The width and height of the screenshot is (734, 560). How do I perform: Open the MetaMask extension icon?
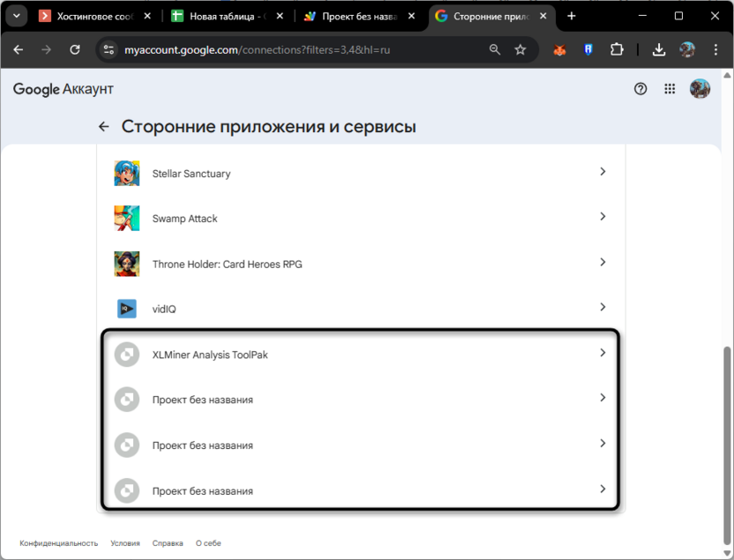(559, 50)
